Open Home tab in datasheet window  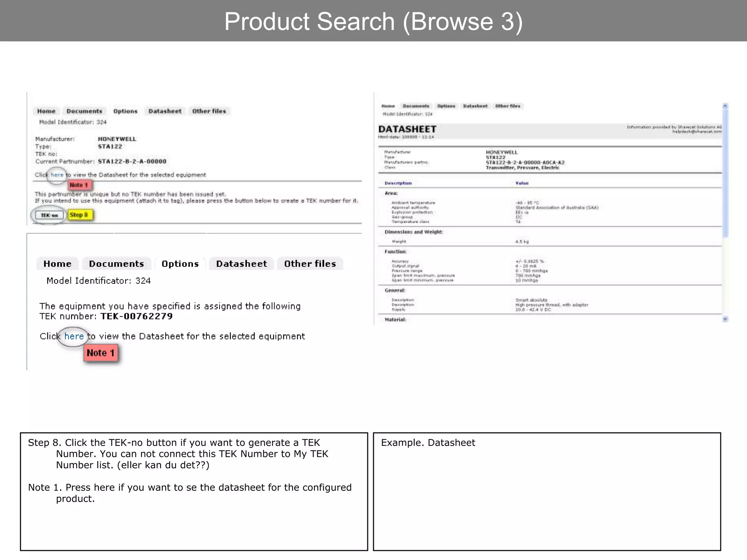tap(388, 106)
